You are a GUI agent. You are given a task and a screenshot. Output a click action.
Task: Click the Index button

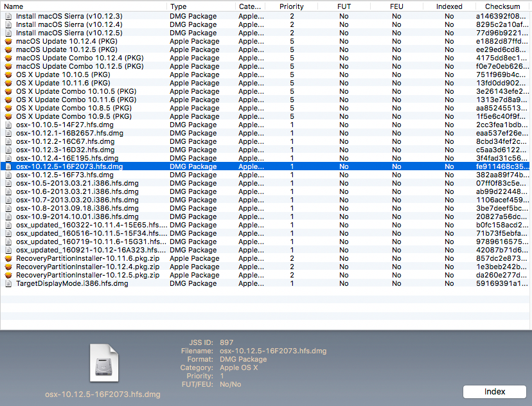[495, 392]
